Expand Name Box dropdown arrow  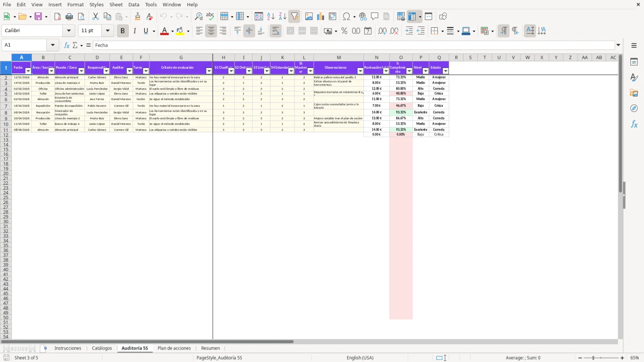pos(53,45)
